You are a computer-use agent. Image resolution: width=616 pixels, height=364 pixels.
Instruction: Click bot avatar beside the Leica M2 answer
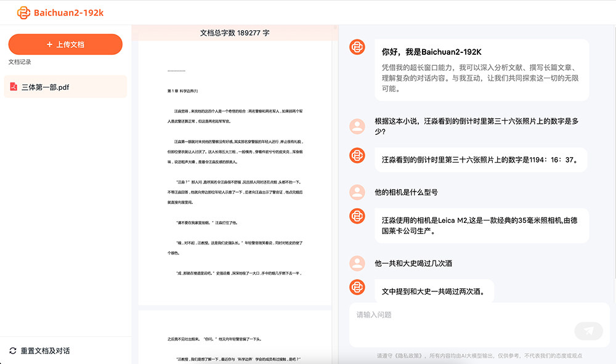click(357, 216)
